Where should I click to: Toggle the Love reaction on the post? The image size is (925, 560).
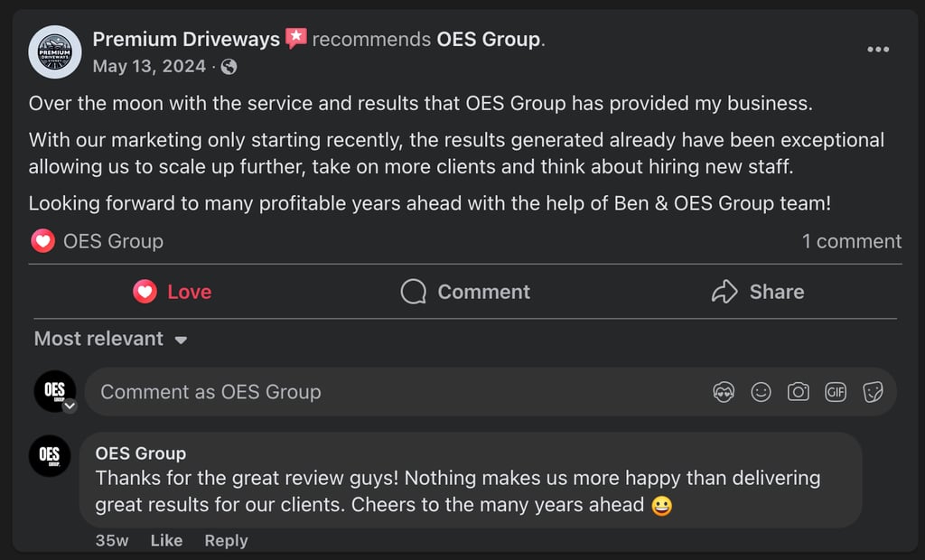tap(173, 292)
